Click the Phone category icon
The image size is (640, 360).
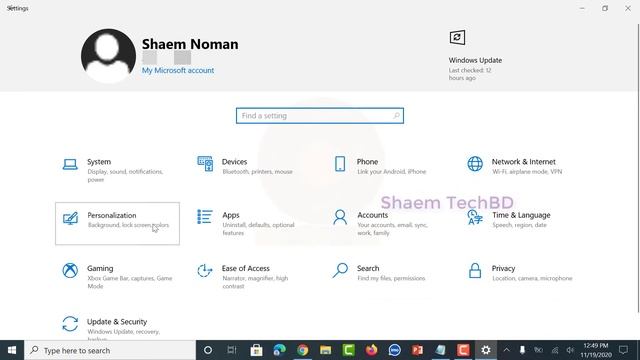coord(340,164)
